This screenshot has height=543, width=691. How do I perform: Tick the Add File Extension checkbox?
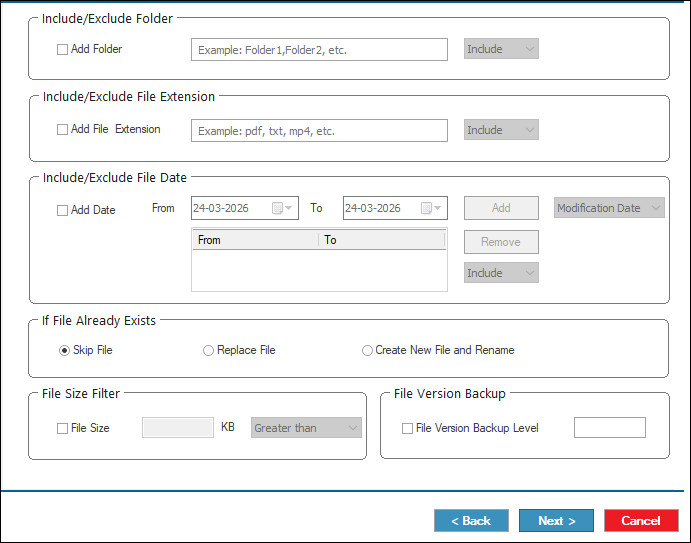63,130
